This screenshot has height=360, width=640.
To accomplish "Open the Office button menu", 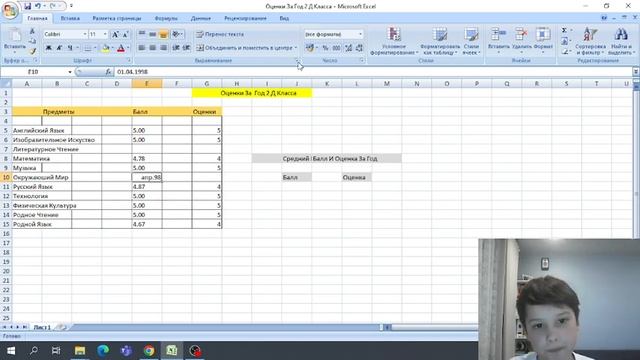I will tap(9, 10).
